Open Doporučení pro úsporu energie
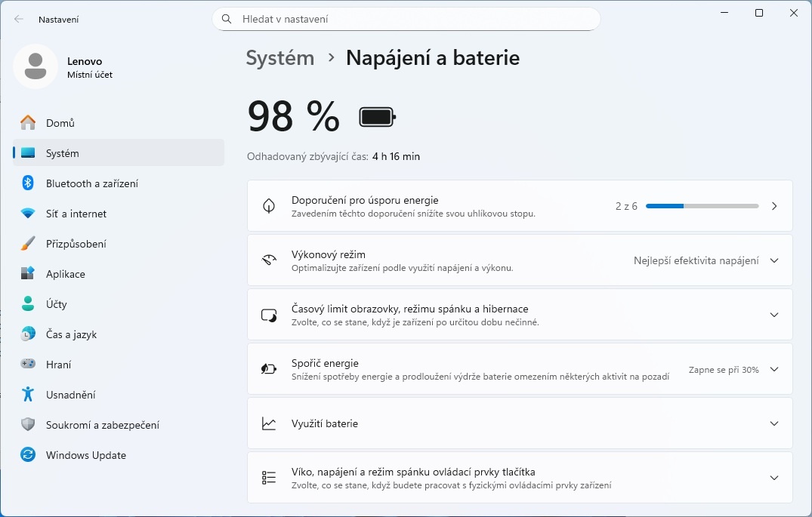Screen dimensions: 812x517 [x=519, y=205]
